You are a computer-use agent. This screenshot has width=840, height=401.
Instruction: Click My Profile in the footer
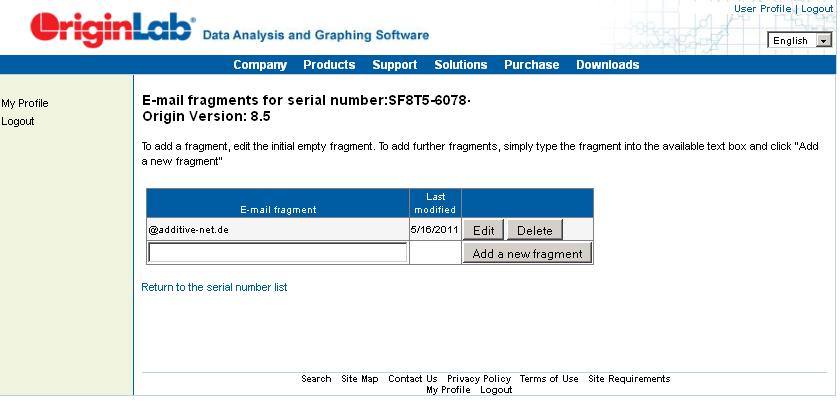[448, 390]
